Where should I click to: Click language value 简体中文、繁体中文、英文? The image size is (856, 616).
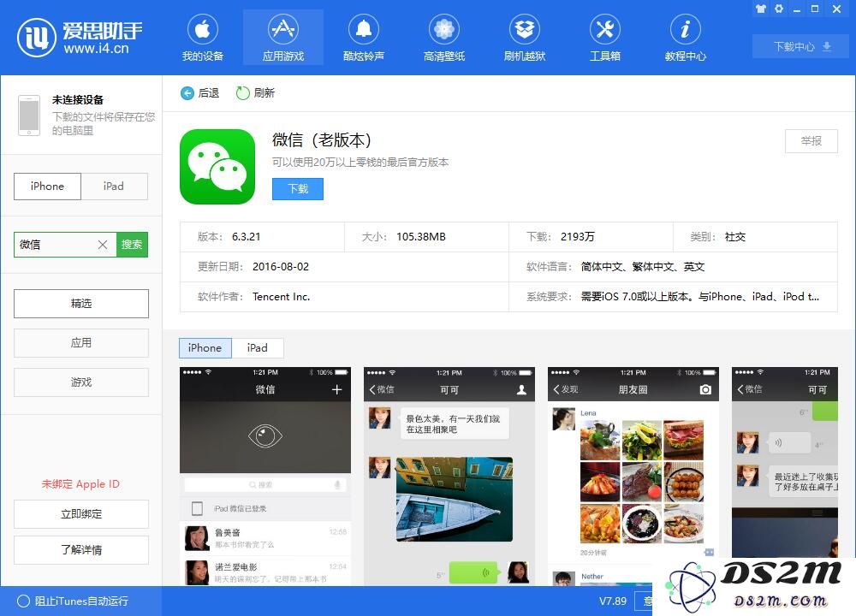point(643,267)
